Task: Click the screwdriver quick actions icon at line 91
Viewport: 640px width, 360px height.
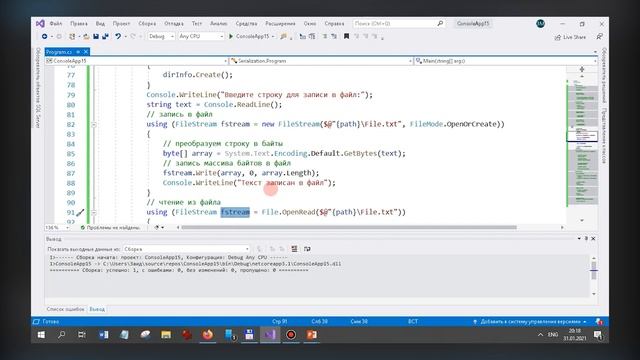Action: [x=80, y=212]
